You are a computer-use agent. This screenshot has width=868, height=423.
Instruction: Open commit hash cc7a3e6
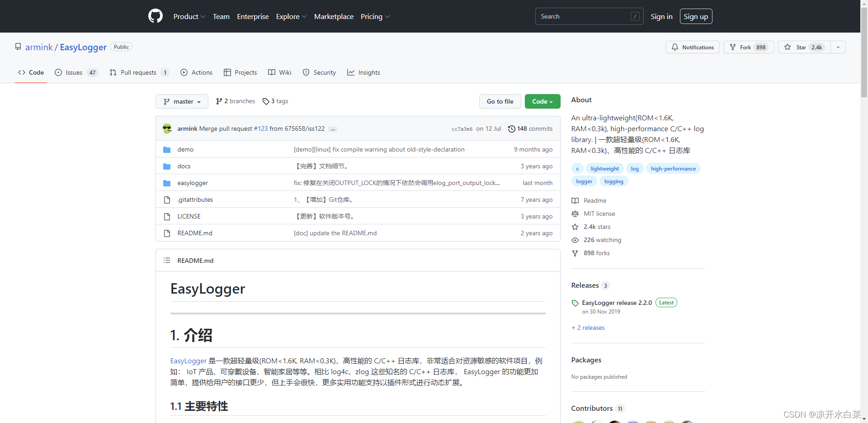point(462,129)
